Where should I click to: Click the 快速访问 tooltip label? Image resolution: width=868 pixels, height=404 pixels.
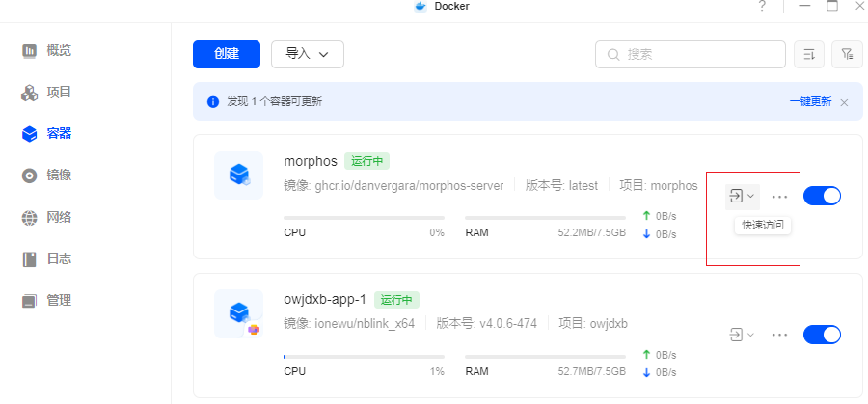click(763, 226)
